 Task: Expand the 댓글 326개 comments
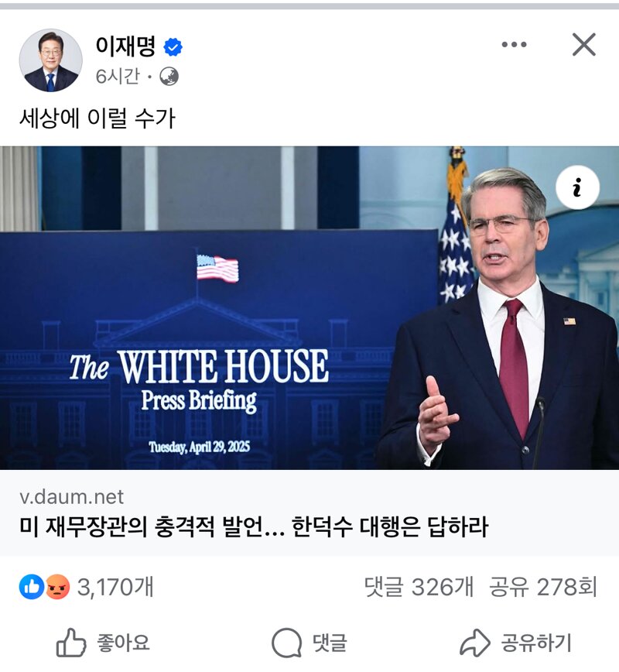pyautogui.click(x=419, y=587)
